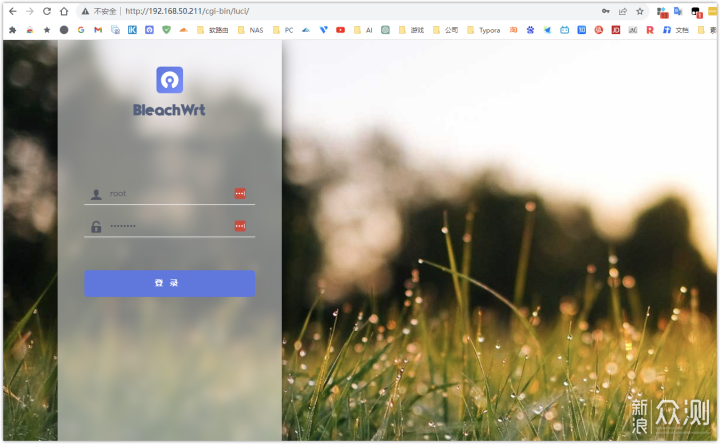
Task: Click the password manager icon in password field
Action: pyautogui.click(x=240, y=226)
